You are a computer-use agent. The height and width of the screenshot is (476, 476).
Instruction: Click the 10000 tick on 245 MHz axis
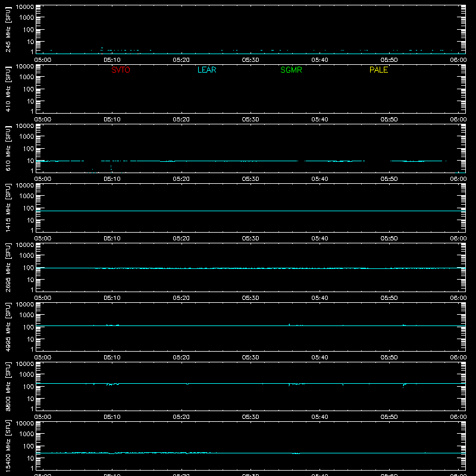pyautogui.click(x=25, y=7)
